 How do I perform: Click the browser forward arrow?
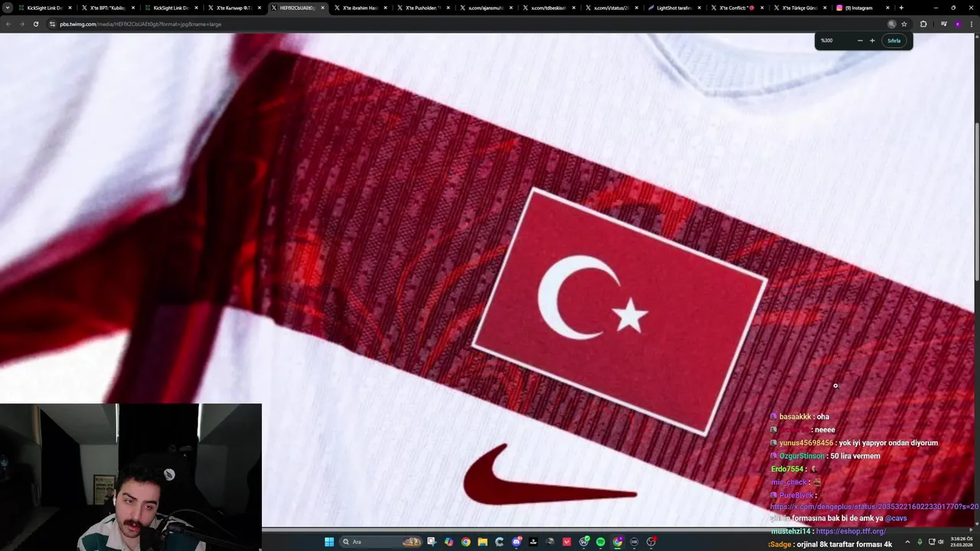[x=21, y=24]
